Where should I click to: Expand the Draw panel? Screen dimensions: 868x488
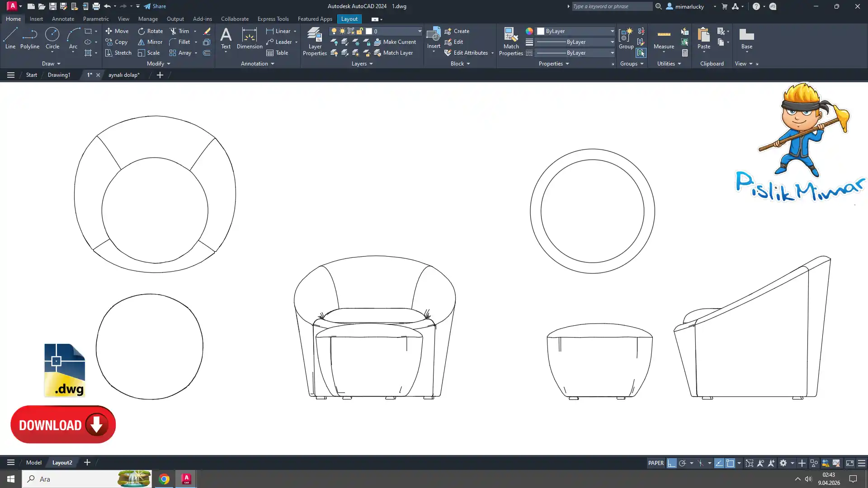[51, 64]
